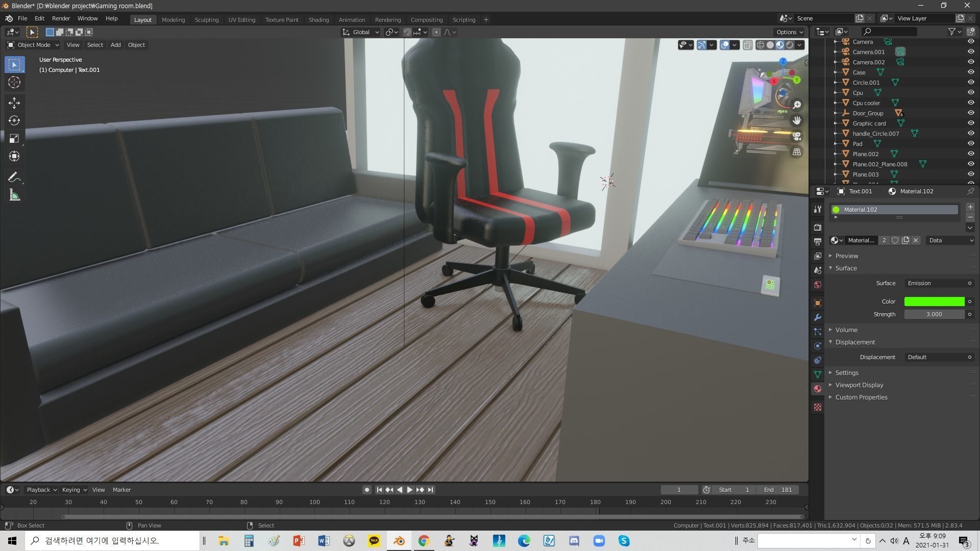Toggle pin icon in properties header
This screenshot has width=980, height=551.
(970, 191)
